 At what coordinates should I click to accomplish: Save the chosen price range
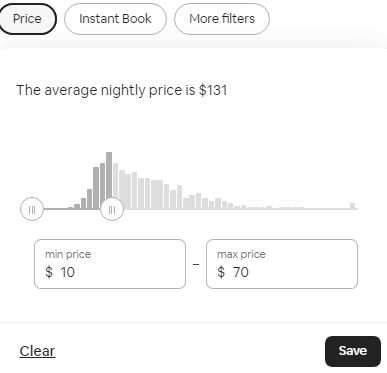[353, 351]
